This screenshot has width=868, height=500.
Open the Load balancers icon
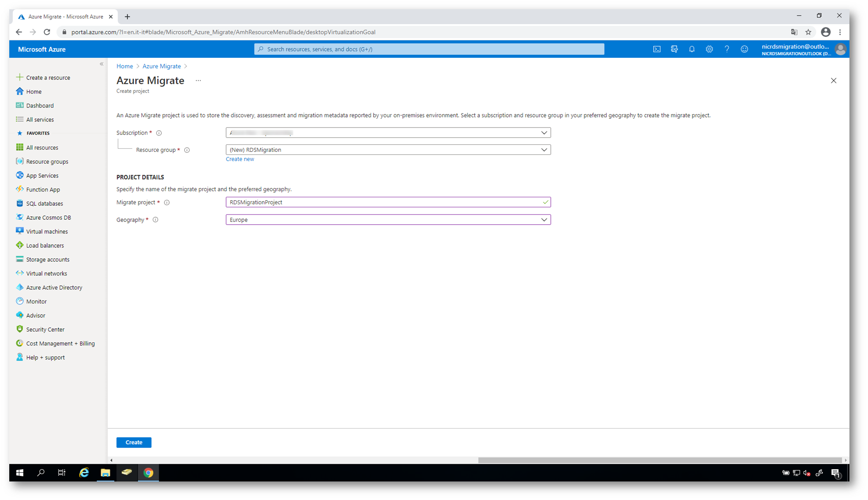point(19,245)
